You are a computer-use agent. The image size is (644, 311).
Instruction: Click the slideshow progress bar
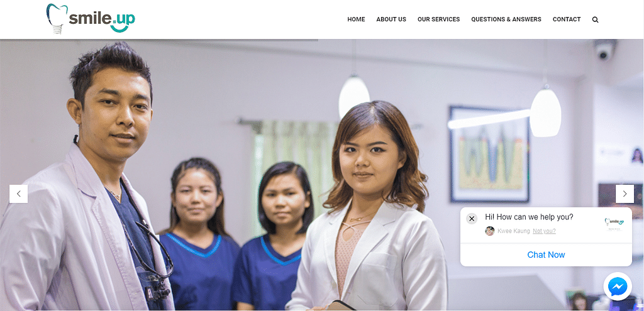coord(159,40)
